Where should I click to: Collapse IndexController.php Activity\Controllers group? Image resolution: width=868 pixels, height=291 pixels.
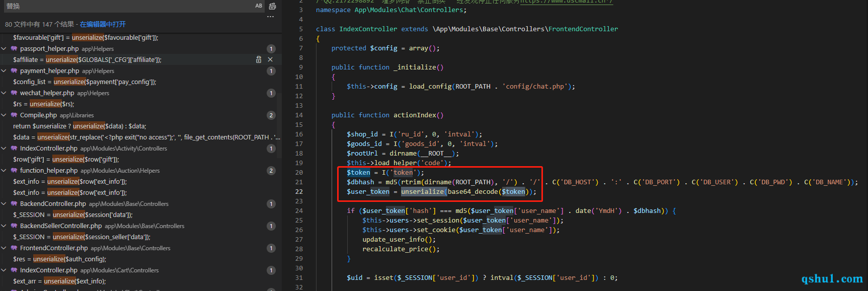click(4, 148)
